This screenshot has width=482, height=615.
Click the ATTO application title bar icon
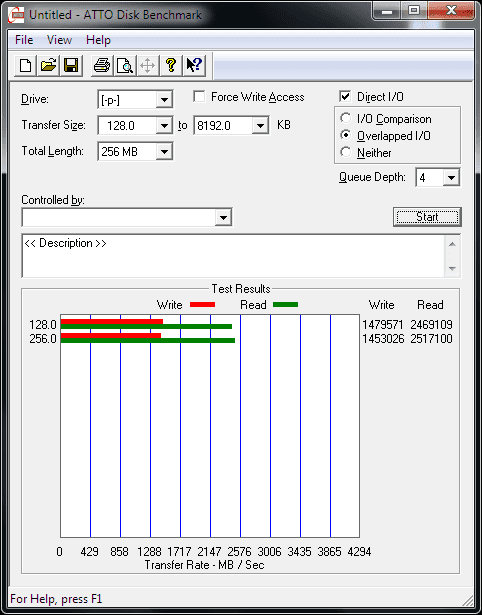[x=16, y=15]
